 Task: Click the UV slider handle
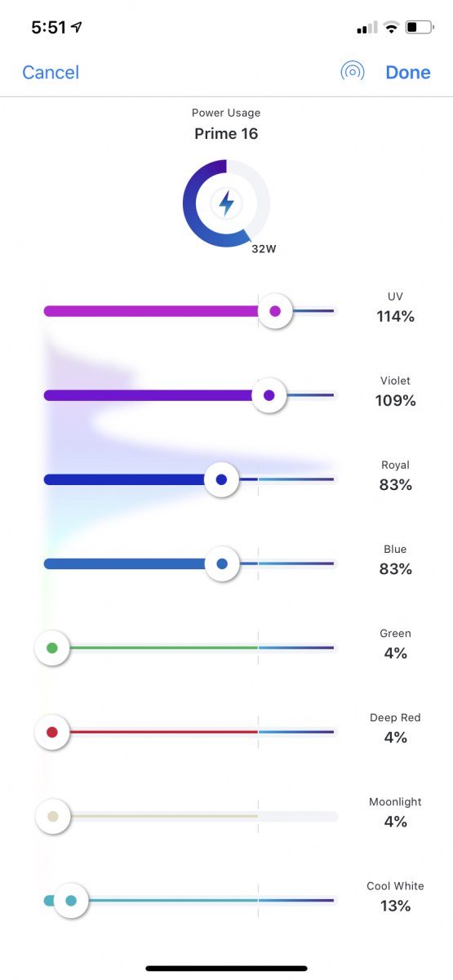pos(275,310)
